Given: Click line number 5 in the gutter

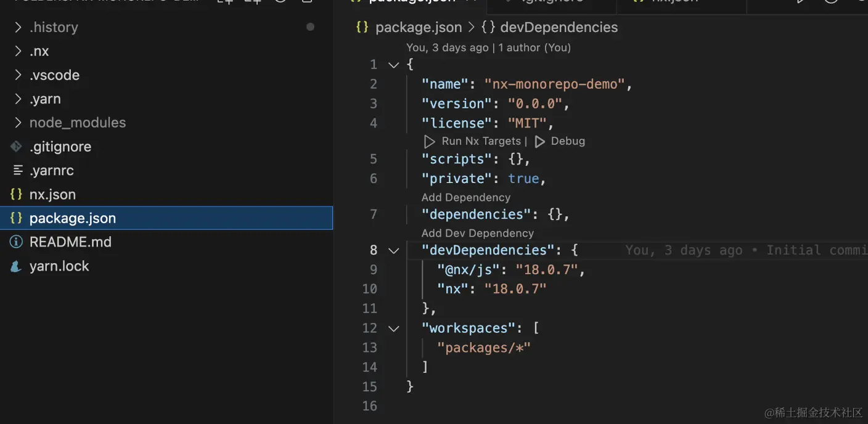Looking at the screenshot, I should click(374, 160).
